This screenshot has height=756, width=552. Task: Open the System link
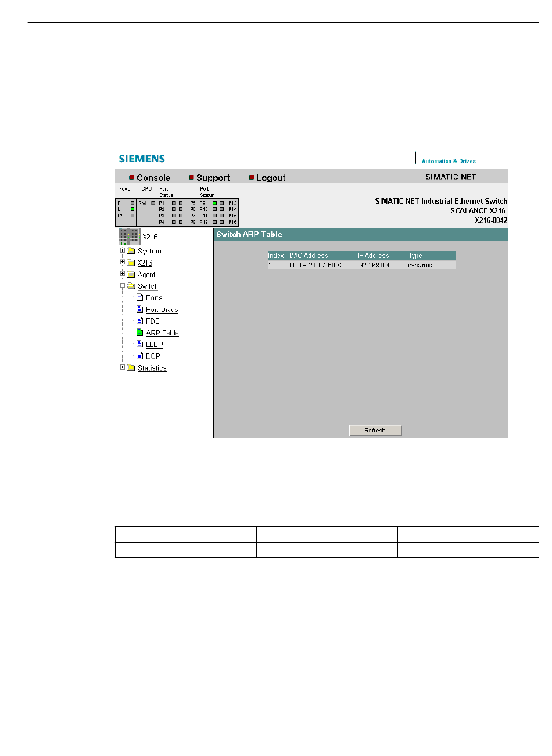coord(149,251)
